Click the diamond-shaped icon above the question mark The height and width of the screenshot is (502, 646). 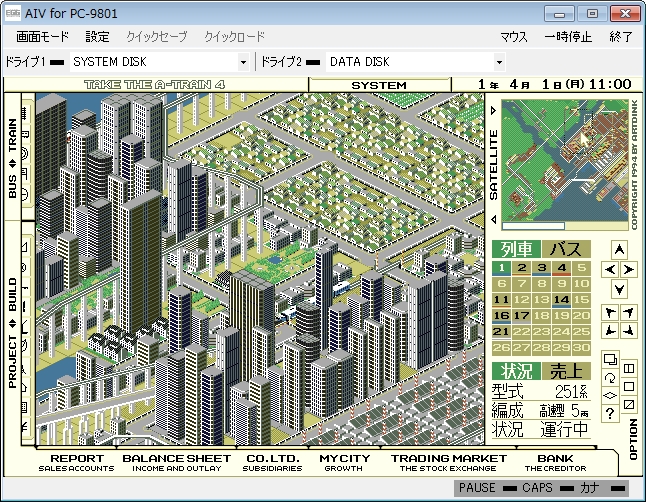pos(610,395)
